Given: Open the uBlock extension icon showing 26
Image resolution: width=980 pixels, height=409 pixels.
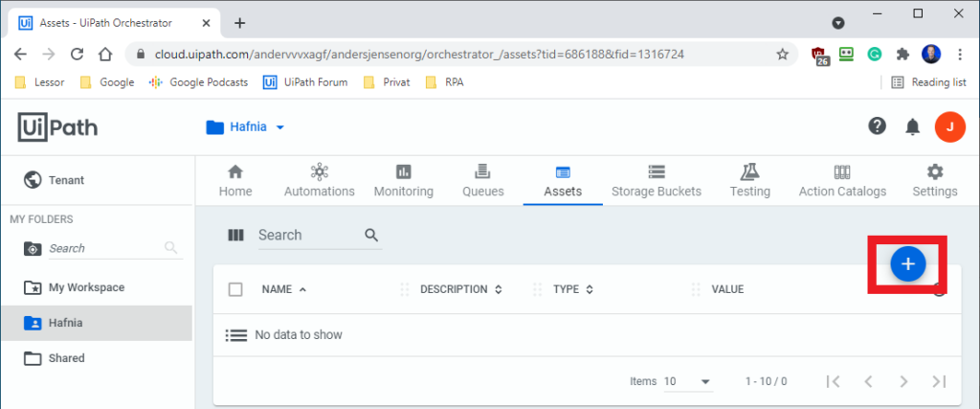Looking at the screenshot, I should pyautogui.click(x=820, y=56).
